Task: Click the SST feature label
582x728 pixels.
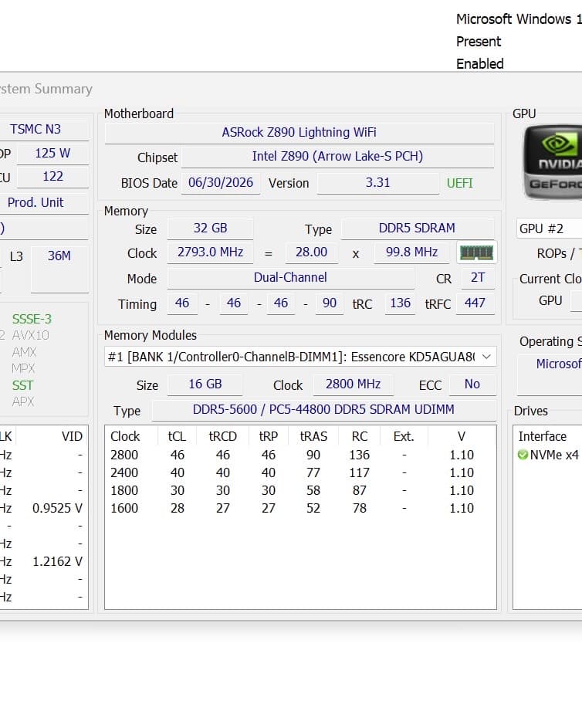Action: click(x=22, y=385)
